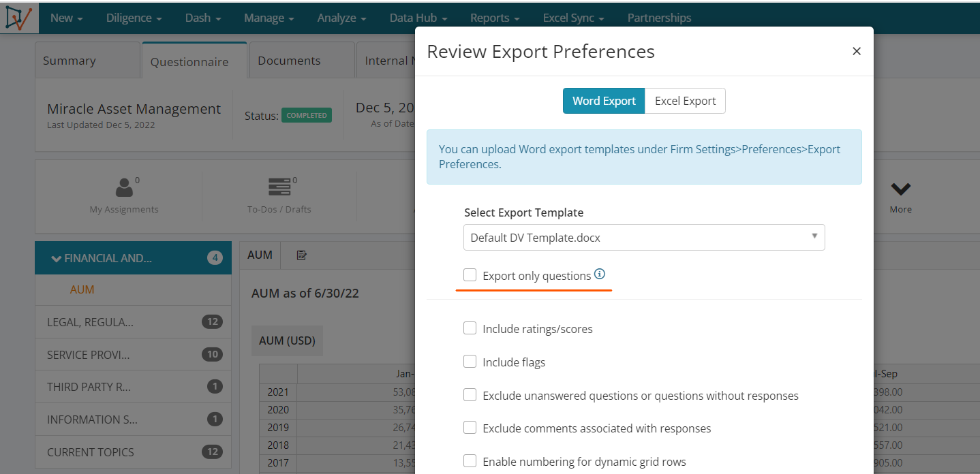Select the Excel Export button
980x474 pixels.
point(685,101)
